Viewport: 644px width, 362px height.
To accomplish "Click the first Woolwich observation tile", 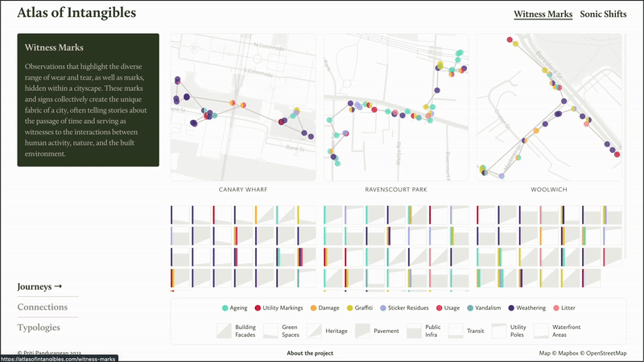I will 486,215.
